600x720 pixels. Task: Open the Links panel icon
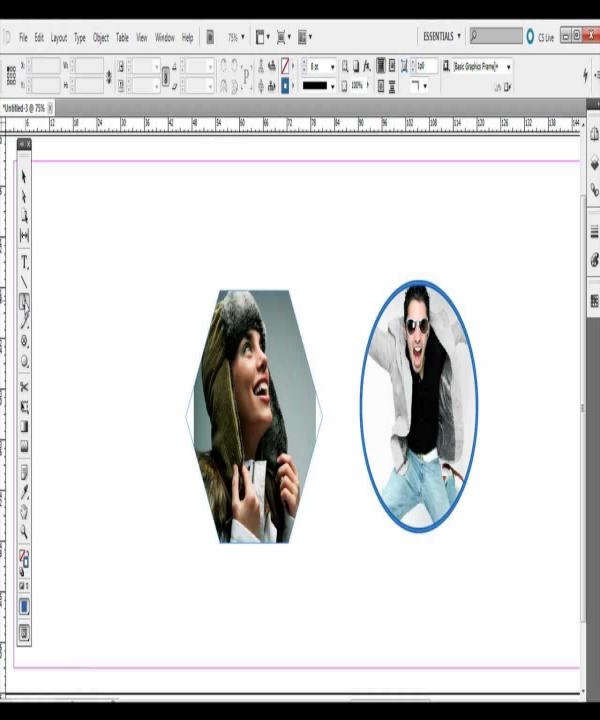[594, 189]
